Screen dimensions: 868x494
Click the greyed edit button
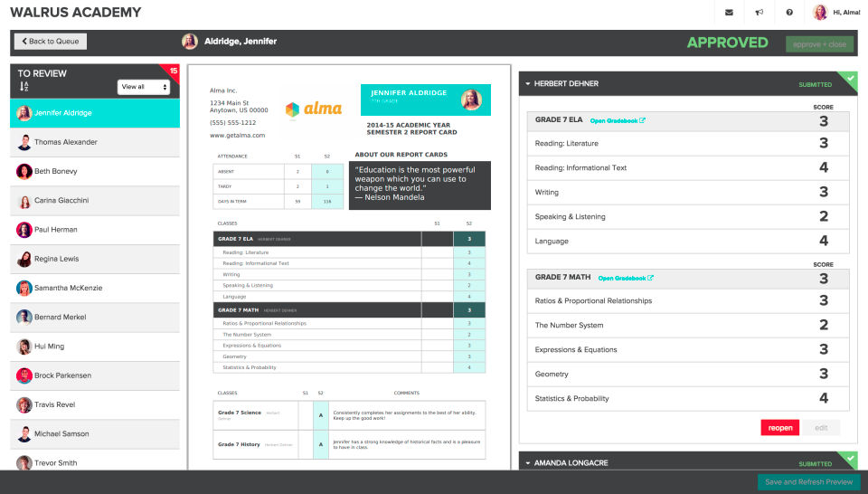(x=821, y=428)
